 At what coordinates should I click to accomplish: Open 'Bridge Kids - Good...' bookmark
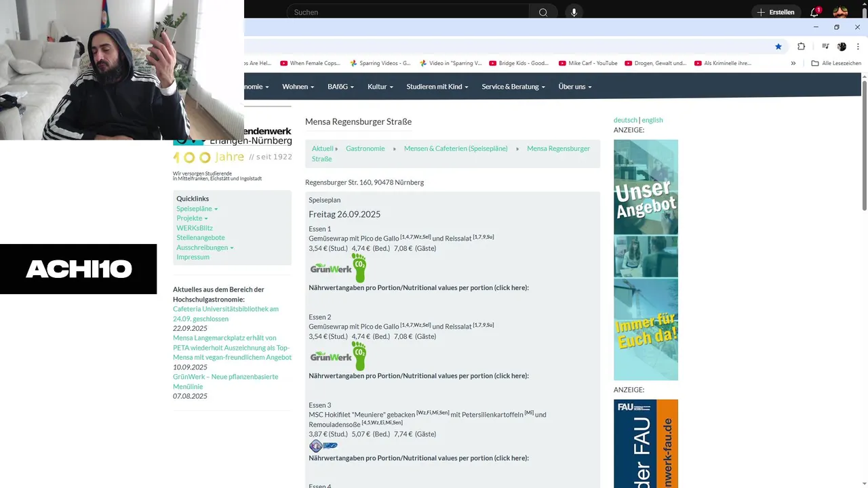coord(519,63)
